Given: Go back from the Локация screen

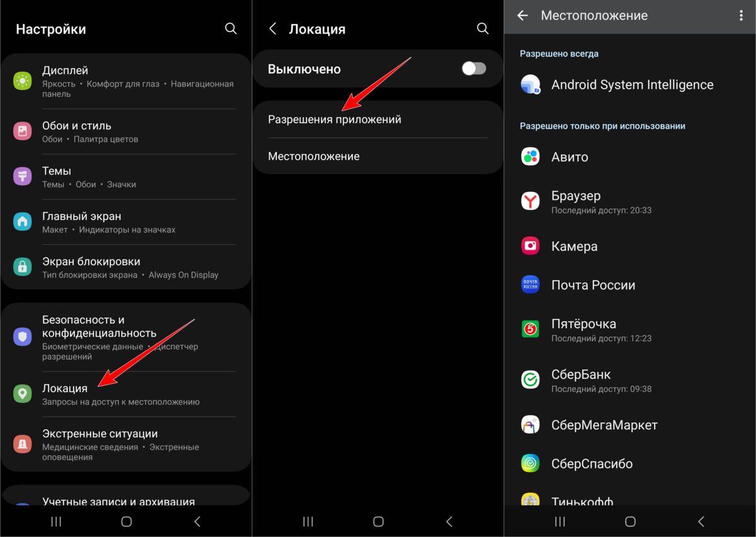Looking at the screenshot, I should (273, 29).
